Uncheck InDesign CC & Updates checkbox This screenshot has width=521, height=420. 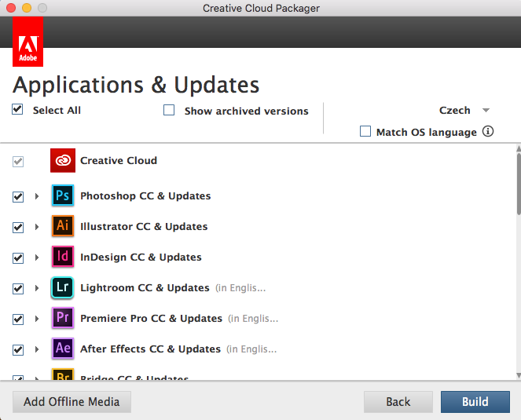(18, 258)
